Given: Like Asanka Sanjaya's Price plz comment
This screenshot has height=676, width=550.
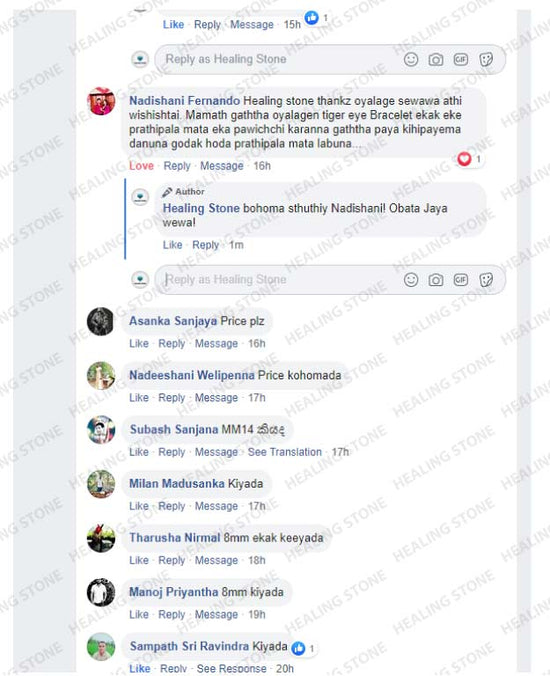Looking at the screenshot, I should 139,344.
